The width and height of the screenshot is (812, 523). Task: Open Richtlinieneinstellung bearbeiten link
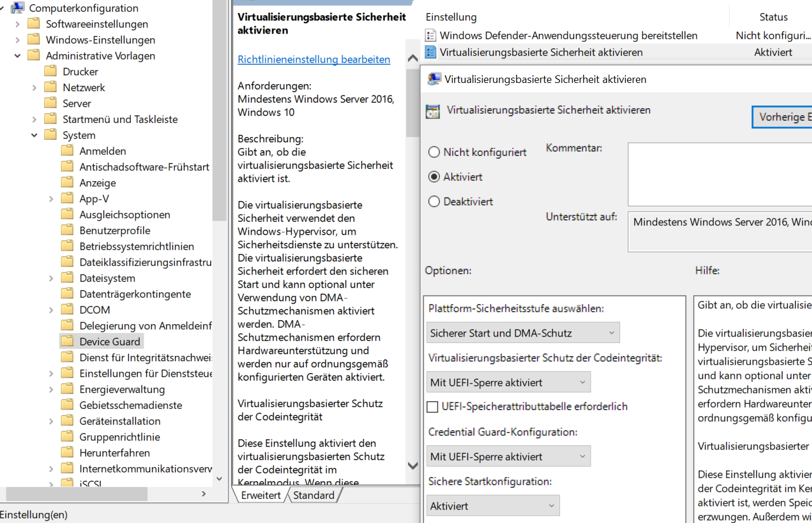tap(314, 59)
